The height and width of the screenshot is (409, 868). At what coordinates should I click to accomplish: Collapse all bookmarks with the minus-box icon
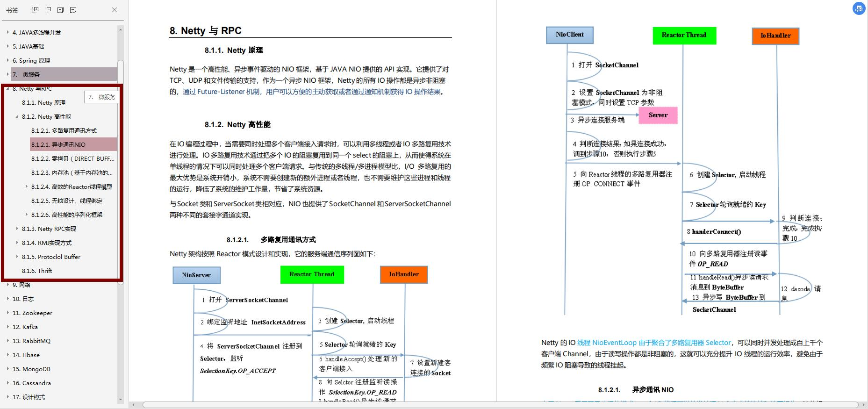coord(48,10)
